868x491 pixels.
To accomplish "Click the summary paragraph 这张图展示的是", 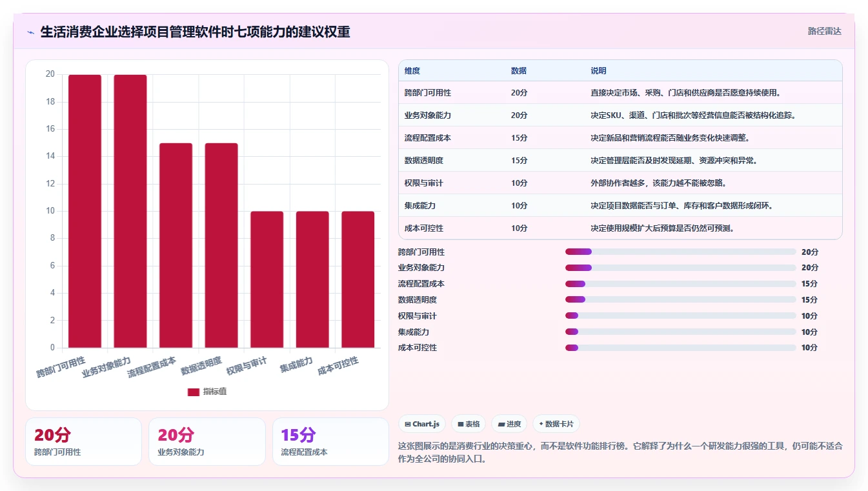I will 620,452.
